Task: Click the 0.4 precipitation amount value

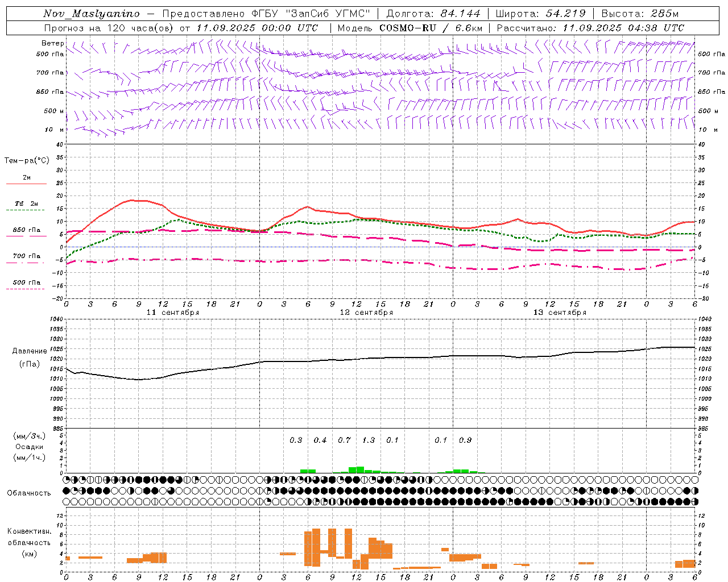Action: coord(320,440)
